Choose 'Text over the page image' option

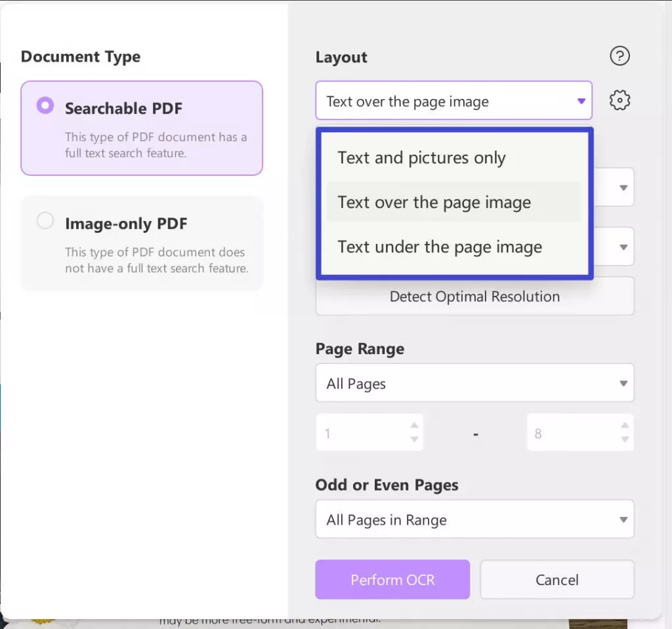tap(434, 202)
